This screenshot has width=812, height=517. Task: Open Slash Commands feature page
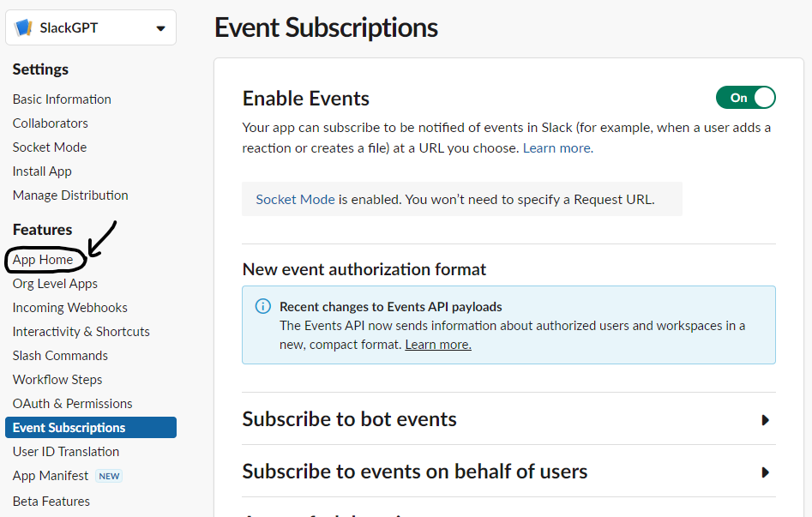(60, 356)
